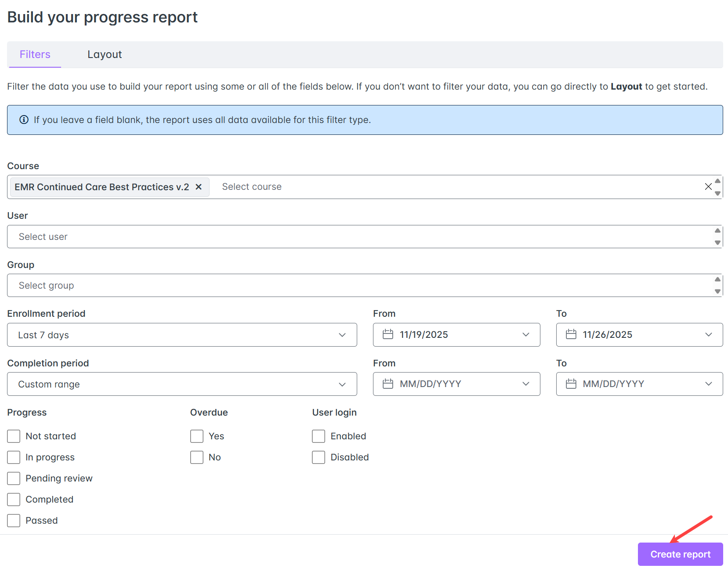Screen dimensions: 728x572
Task: Tick the Overdue Yes checkbox
Action: [197, 436]
